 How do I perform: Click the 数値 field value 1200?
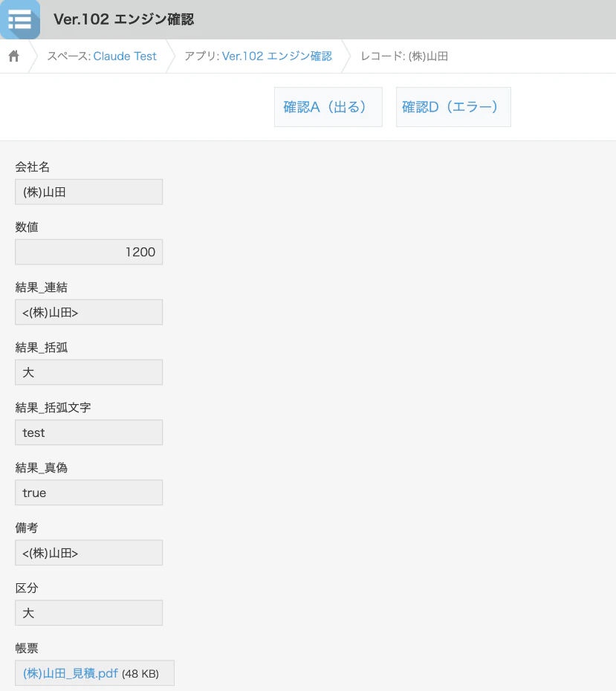click(x=88, y=252)
